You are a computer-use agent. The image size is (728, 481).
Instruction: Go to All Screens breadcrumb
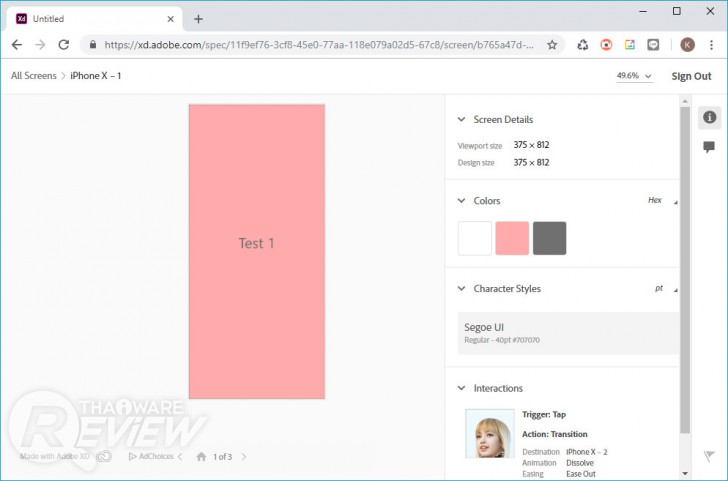[x=33, y=76]
